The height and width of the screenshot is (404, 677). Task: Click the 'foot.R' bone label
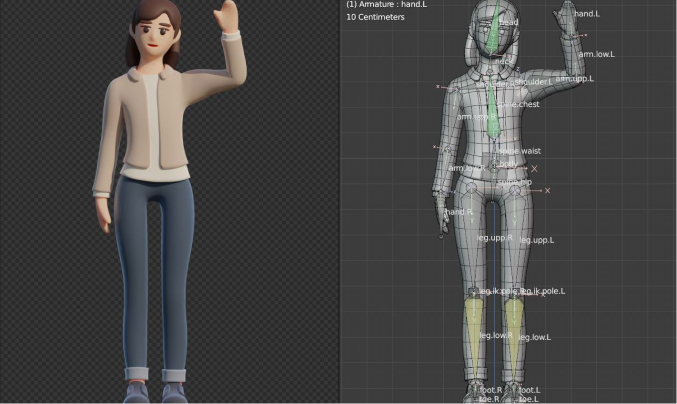click(490, 390)
